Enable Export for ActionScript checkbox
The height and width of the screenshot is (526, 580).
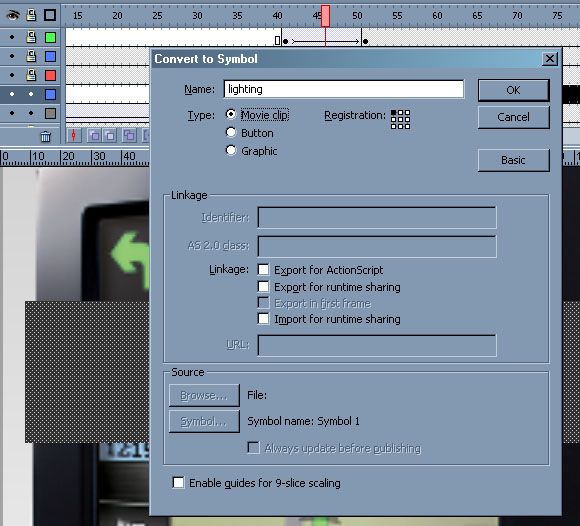pos(263,270)
